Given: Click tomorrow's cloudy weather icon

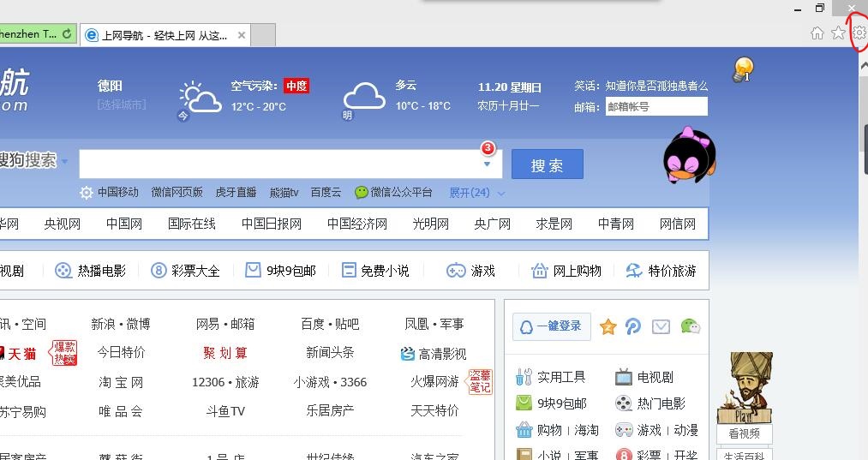Looking at the screenshot, I should pos(363,97).
